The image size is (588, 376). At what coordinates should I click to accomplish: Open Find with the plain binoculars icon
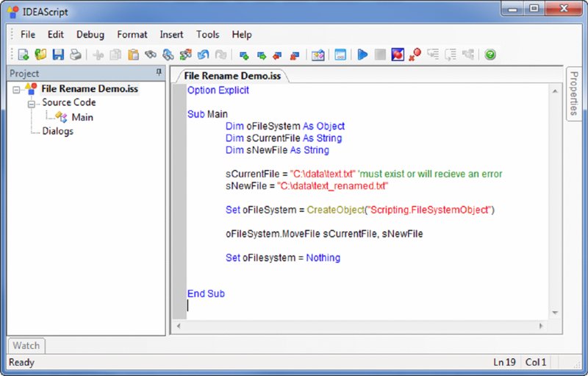[x=151, y=54]
